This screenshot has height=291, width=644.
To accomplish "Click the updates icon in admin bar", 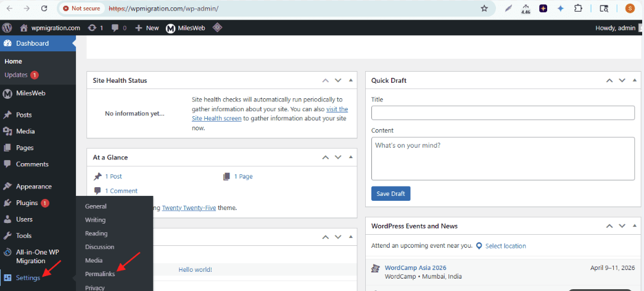I will 92,28.
